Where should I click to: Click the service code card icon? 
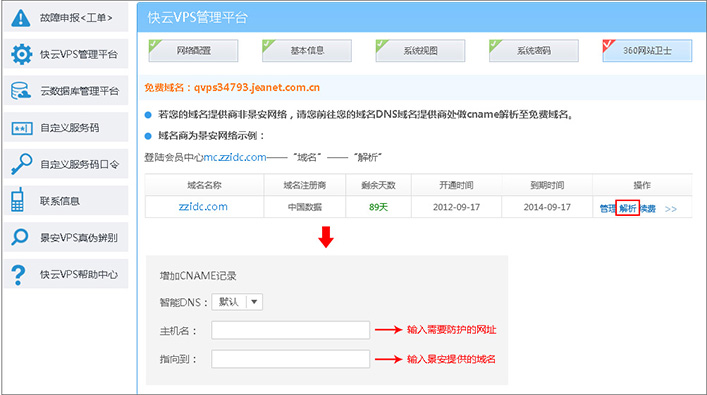[22, 128]
